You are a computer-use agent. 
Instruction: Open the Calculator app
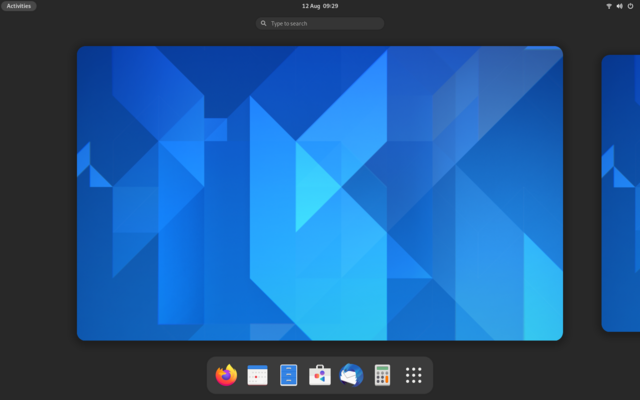click(x=382, y=375)
